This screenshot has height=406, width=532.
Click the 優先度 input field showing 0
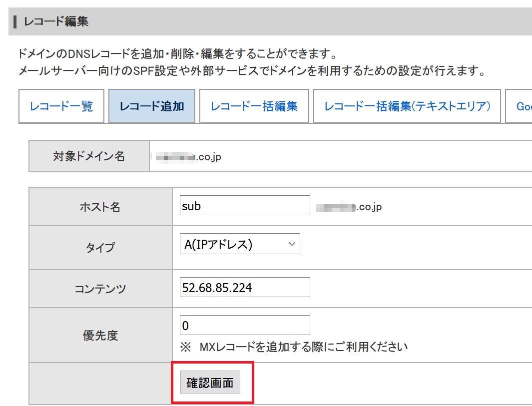coord(245,325)
